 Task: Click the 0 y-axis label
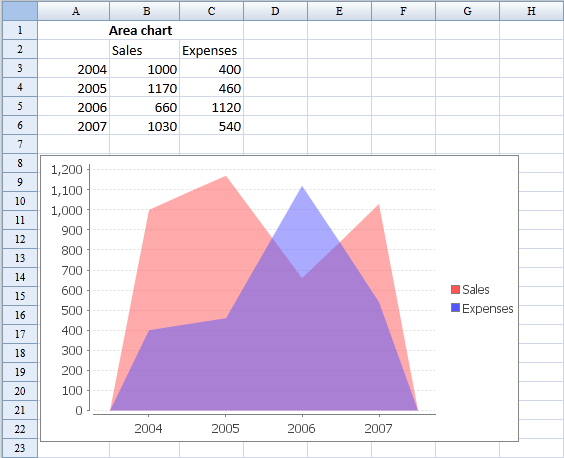(79, 411)
